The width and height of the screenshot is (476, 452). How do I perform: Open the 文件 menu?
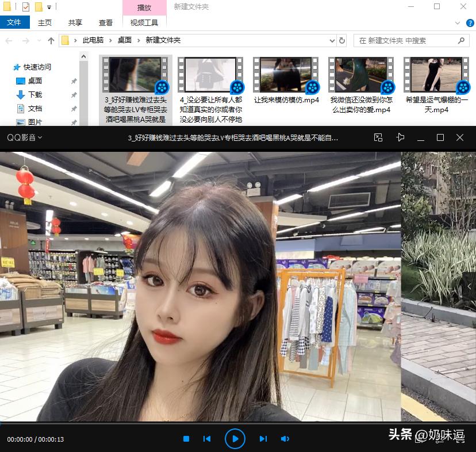[x=16, y=22]
